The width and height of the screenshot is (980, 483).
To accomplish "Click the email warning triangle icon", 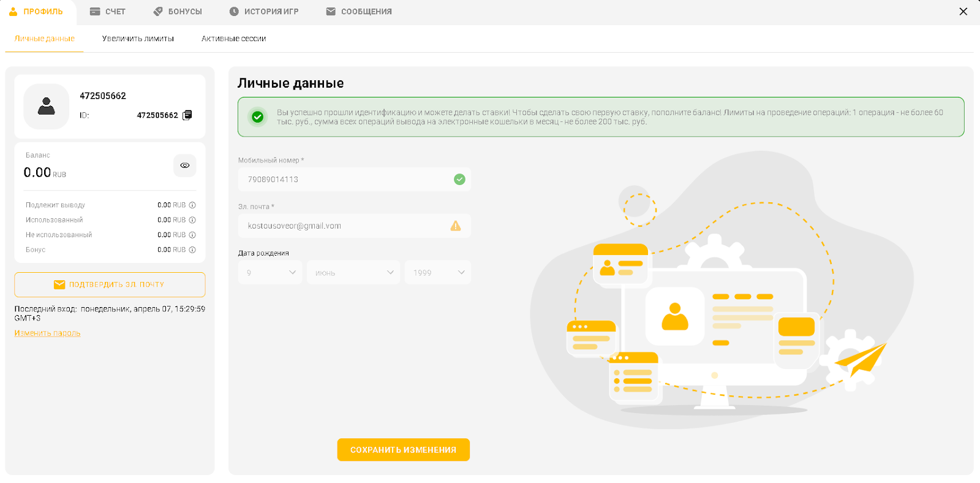I will pyautogui.click(x=456, y=226).
